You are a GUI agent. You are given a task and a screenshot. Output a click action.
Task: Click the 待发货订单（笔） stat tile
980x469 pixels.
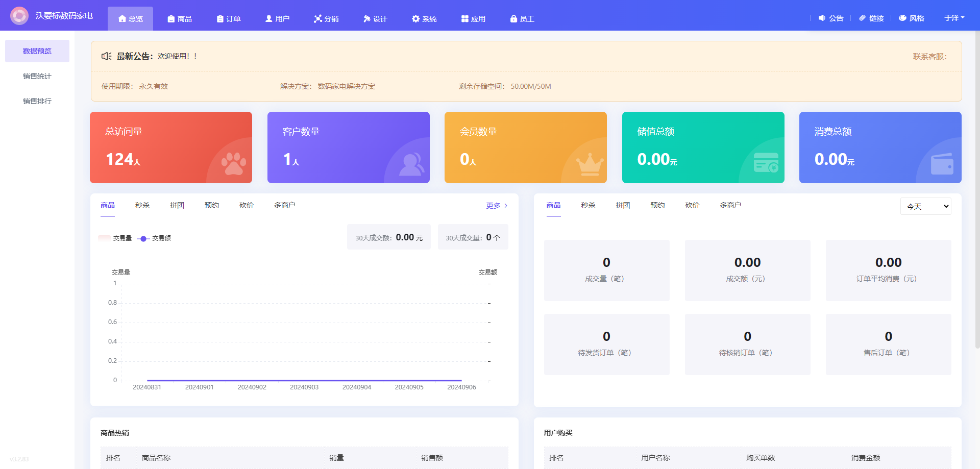pyautogui.click(x=607, y=344)
